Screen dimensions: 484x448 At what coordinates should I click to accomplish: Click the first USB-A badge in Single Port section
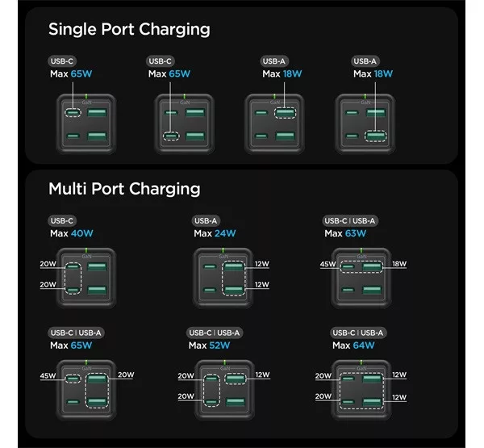tap(273, 61)
